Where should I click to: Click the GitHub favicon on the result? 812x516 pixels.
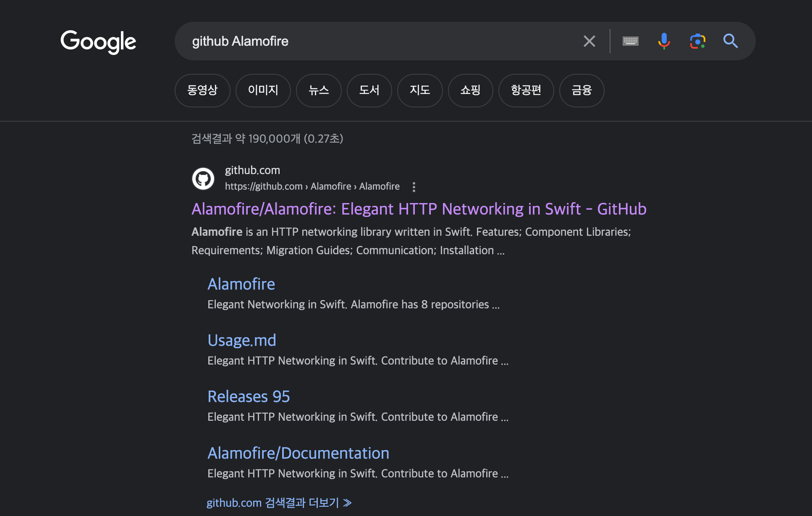tap(203, 179)
